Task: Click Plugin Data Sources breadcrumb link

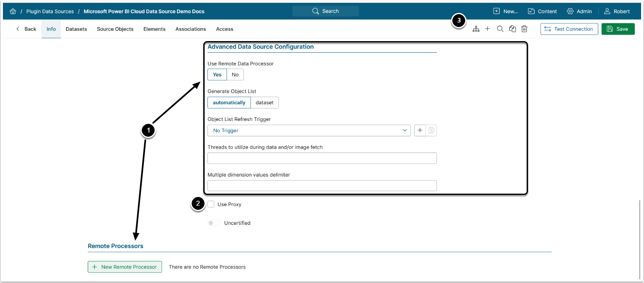Action: coord(50,11)
